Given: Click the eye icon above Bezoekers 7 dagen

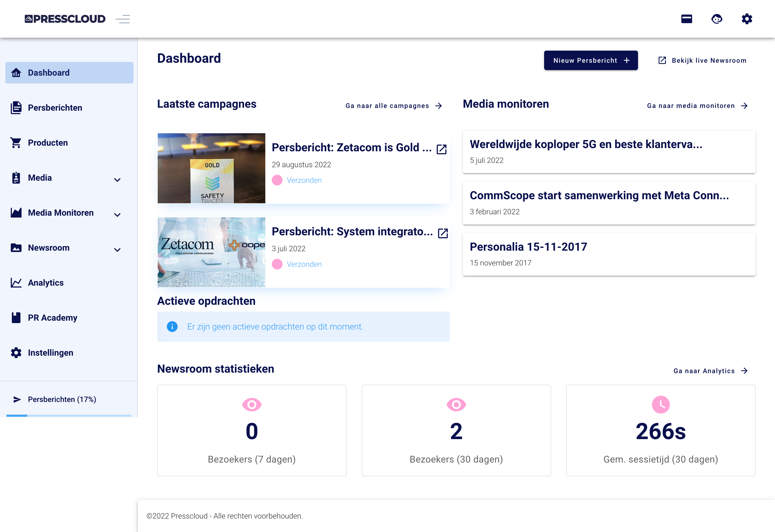Looking at the screenshot, I should [251, 405].
